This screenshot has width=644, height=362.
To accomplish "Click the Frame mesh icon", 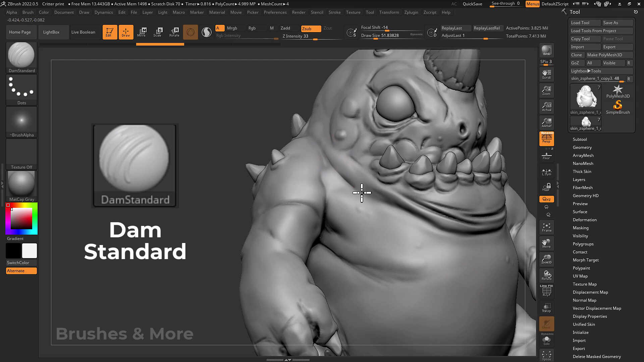I will [546, 227].
